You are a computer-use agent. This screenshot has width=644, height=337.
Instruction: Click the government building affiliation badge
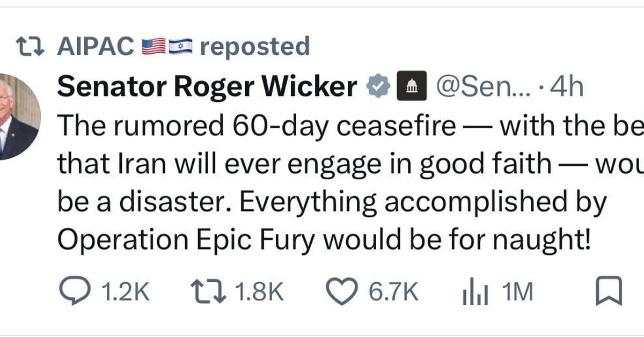pyautogui.click(x=412, y=86)
